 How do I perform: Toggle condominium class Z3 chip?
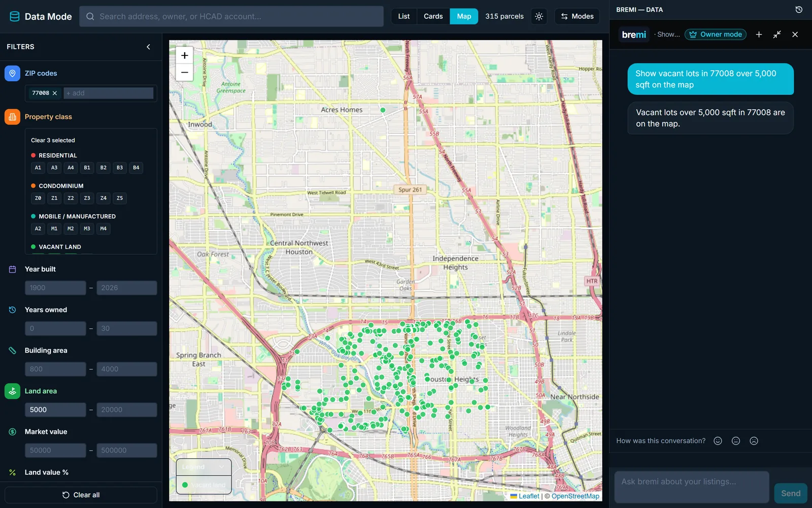[87, 198]
